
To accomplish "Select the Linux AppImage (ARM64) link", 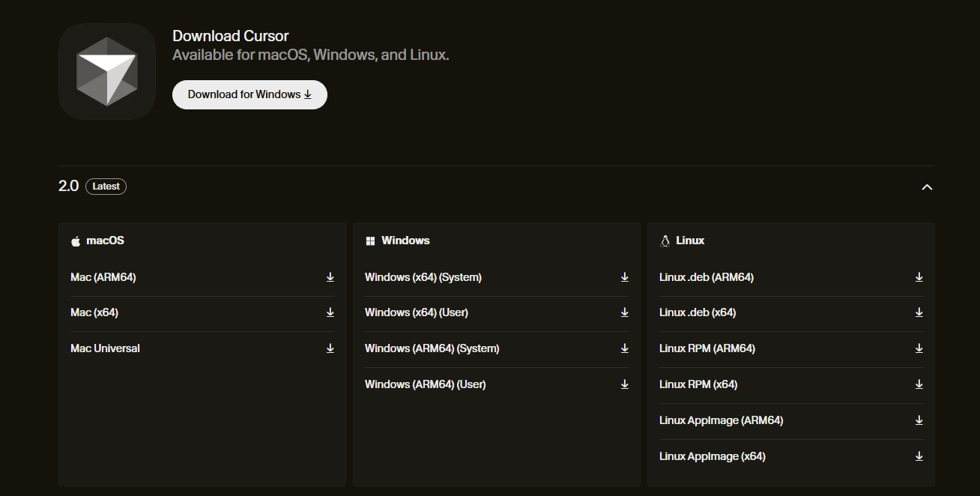I will click(721, 420).
